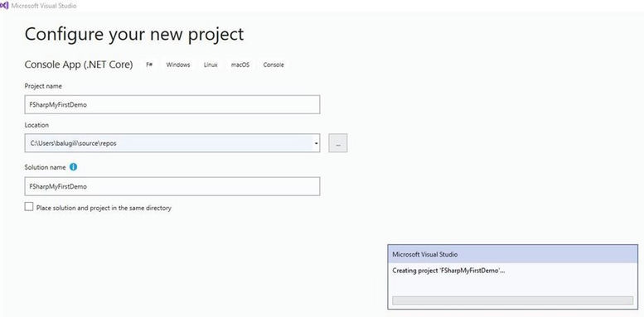Image resolution: width=644 pixels, height=317 pixels.
Task: Focus the Solution name input field
Action: click(172, 186)
